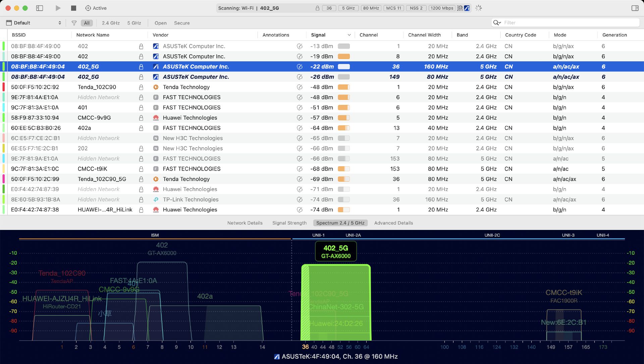
Task: Toggle the right inspector panel icon
Action: 635,8
